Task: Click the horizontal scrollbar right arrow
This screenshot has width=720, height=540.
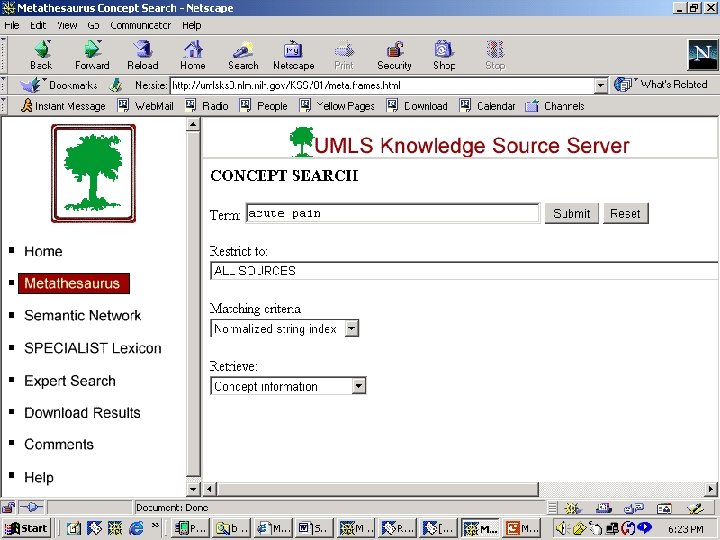Action: [711, 489]
